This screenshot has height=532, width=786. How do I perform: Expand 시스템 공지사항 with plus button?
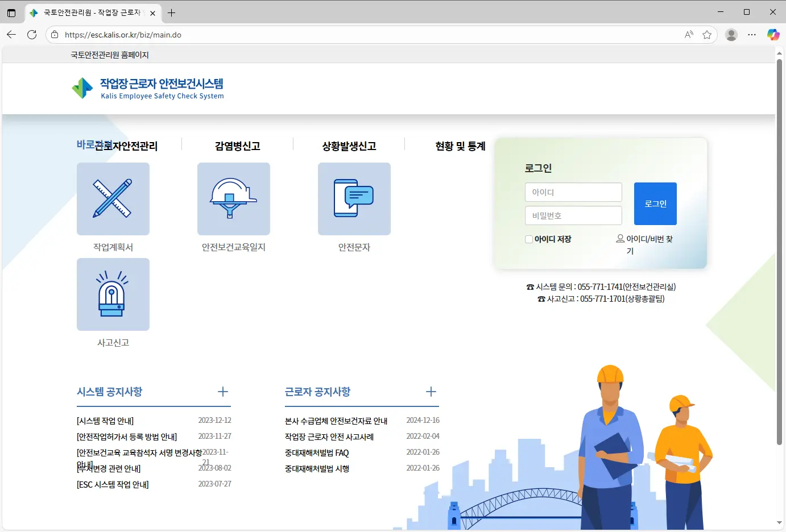coord(223,392)
